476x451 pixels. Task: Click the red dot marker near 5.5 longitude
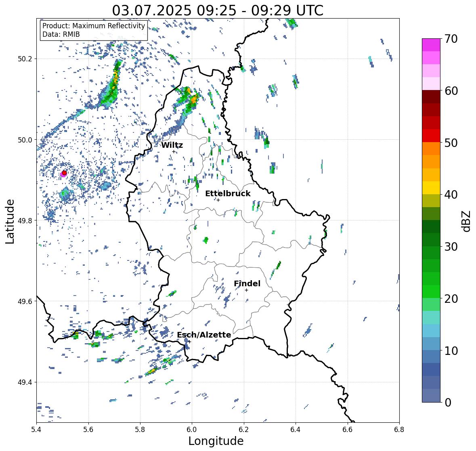(x=64, y=173)
